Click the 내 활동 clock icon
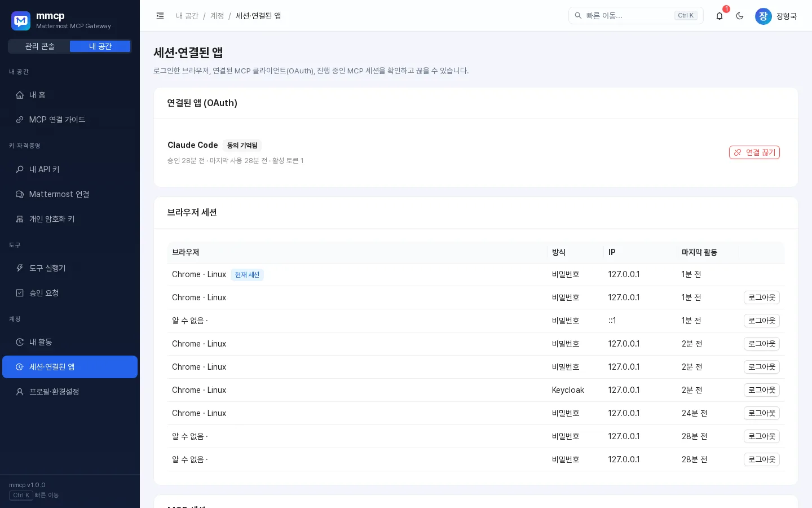The image size is (812, 508). (x=20, y=342)
